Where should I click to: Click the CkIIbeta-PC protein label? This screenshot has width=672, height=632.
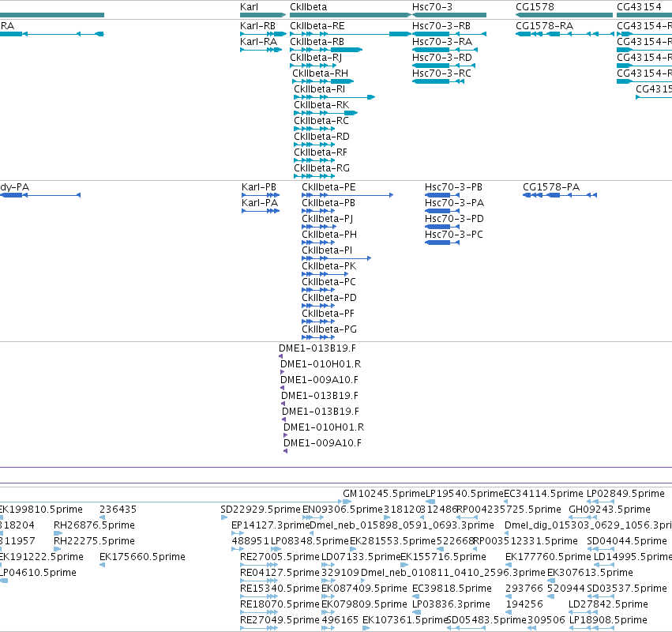click(x=328, y=282)
